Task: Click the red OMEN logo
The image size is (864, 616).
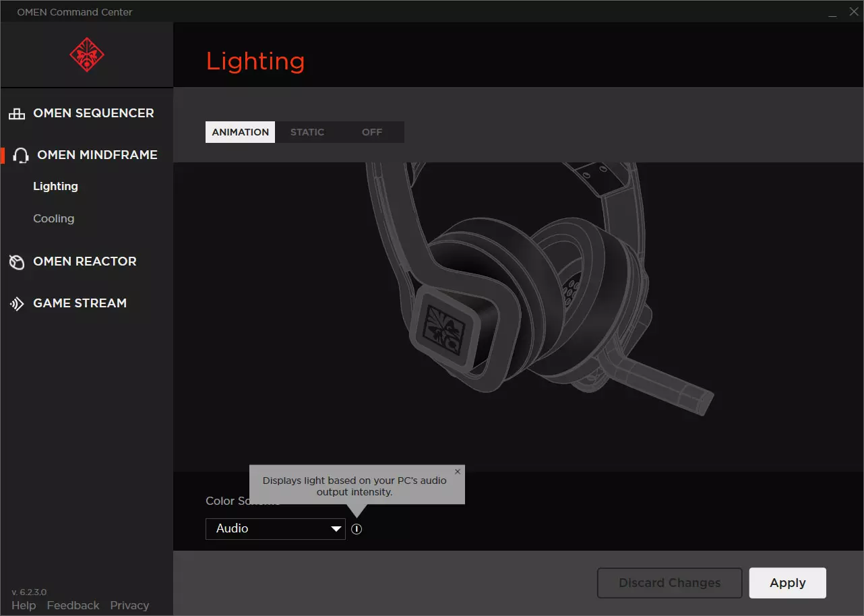Action: pyautogui.click(x=87, y=55)
